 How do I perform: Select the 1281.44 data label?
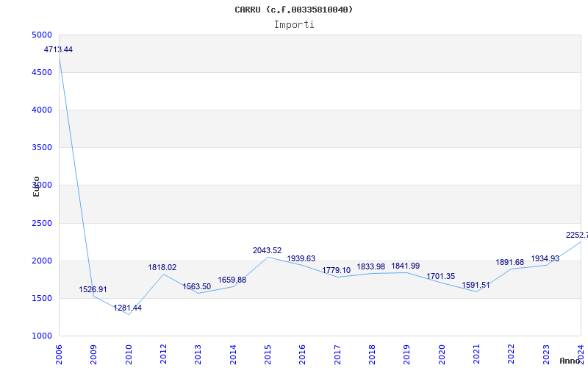tap(127, 308)
